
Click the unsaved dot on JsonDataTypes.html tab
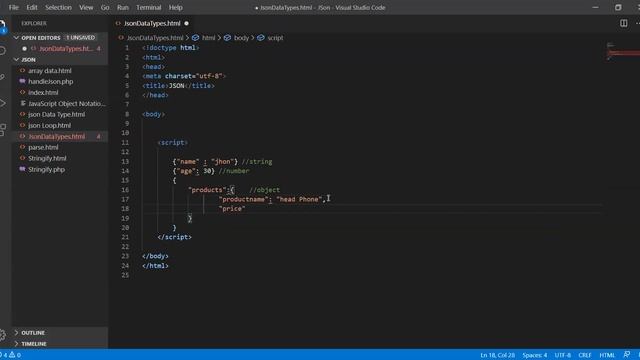point(187,23)
